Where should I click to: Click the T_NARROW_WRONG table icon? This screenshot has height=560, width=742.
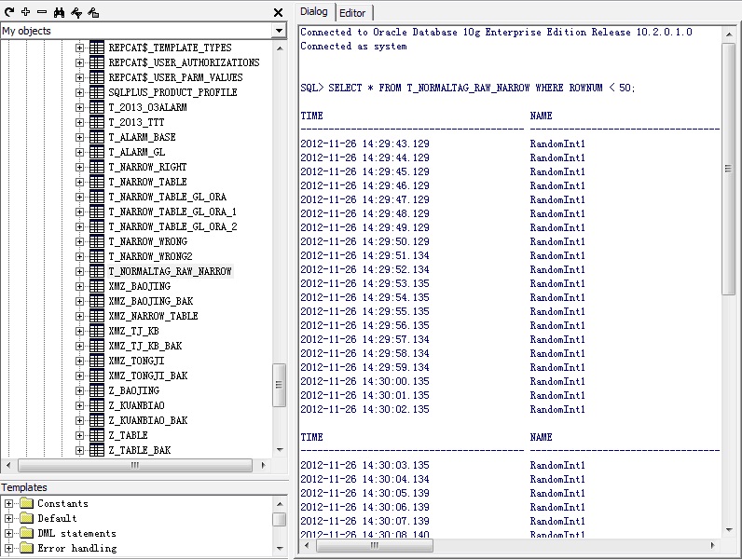coord(97,241)
